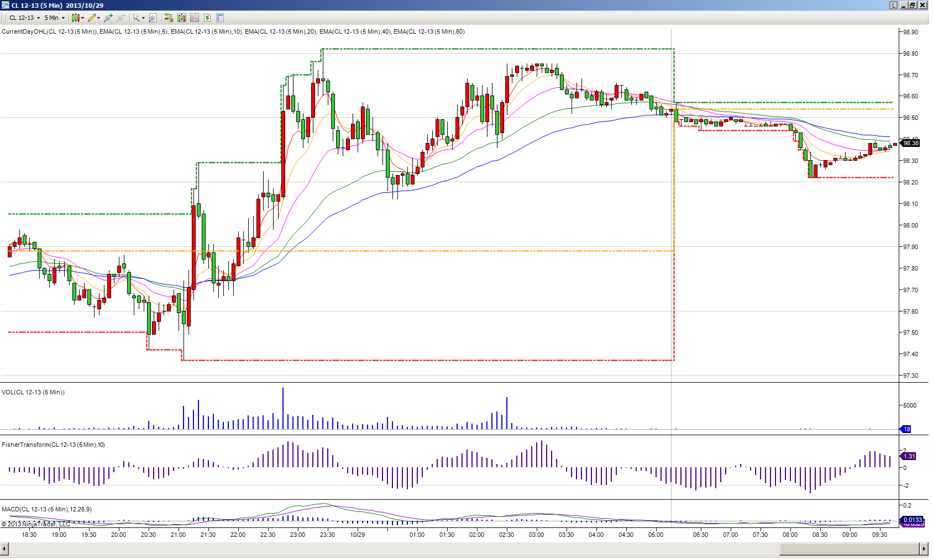Click the FisherTransform panel label
The width and height of the screenshot is (933, 560).
[x=53, y=445]
